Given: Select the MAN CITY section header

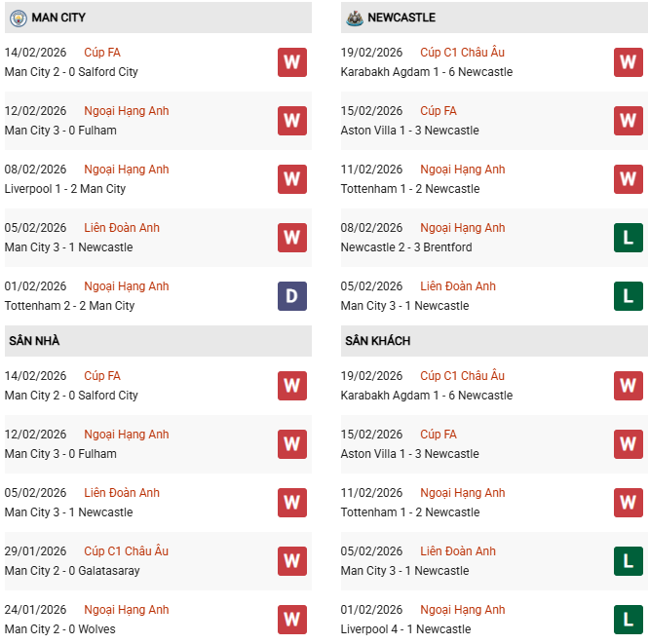Looking at the screenshot, I should 58,18.
